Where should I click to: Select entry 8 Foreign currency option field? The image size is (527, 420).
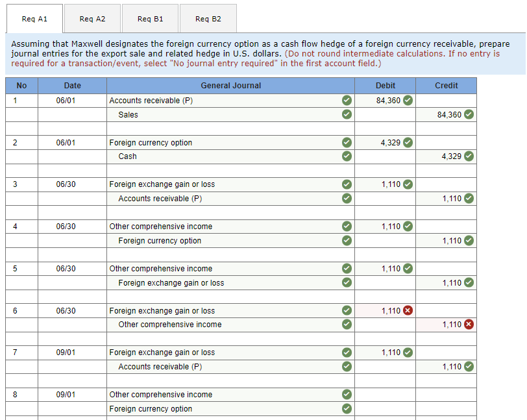pos(230,408)
